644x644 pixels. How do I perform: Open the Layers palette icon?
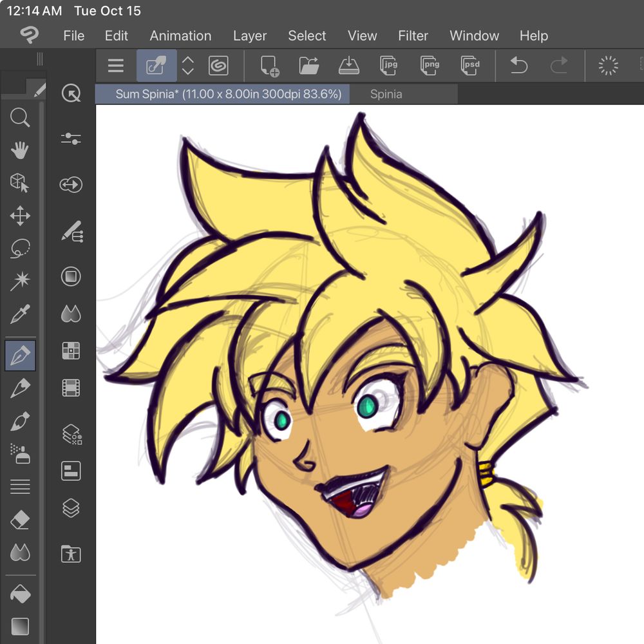(71, 508)
